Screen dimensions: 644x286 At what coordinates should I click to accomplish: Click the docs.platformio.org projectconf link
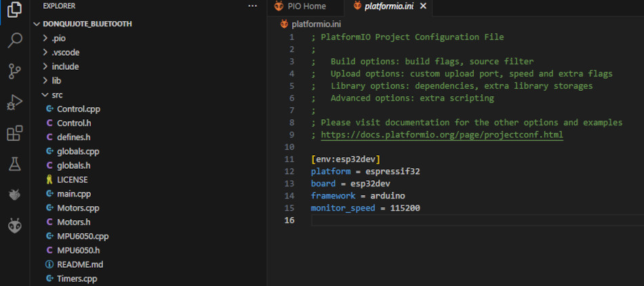(x=442, y=135)
